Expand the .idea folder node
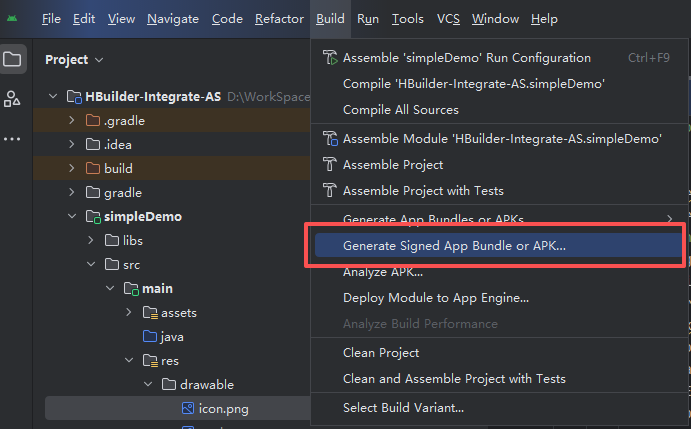 [72, 144]
